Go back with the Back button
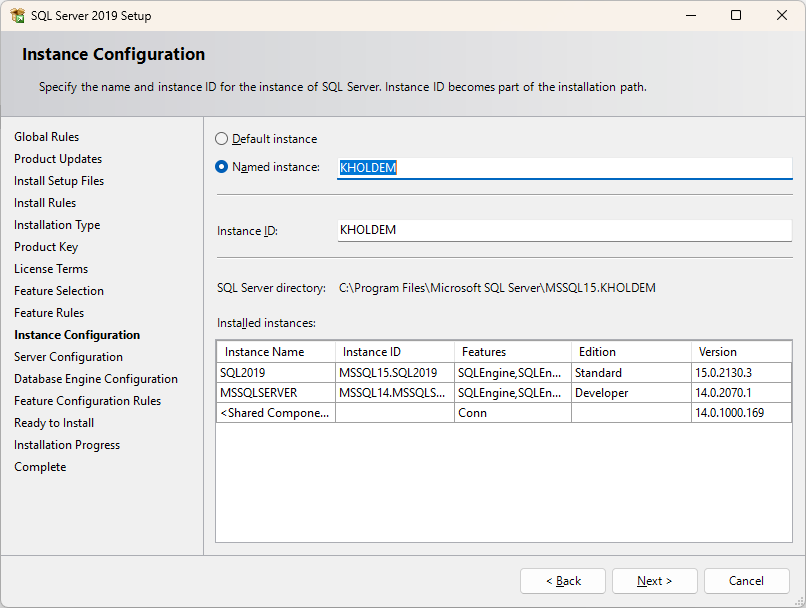 click(x=563, y=581)
